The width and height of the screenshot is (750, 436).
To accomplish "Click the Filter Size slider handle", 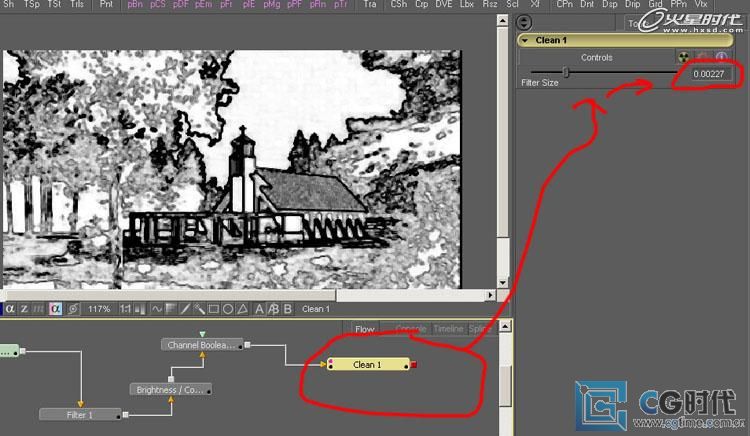I will pos(566,73).
